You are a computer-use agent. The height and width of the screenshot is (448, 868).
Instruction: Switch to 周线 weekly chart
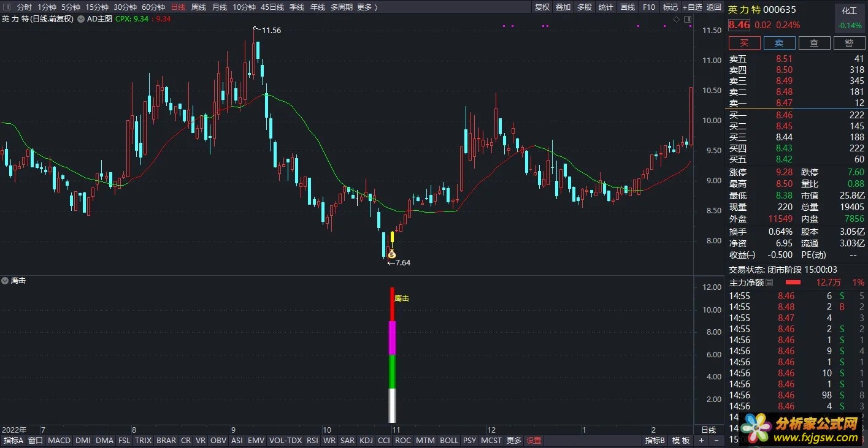(199, 7)
